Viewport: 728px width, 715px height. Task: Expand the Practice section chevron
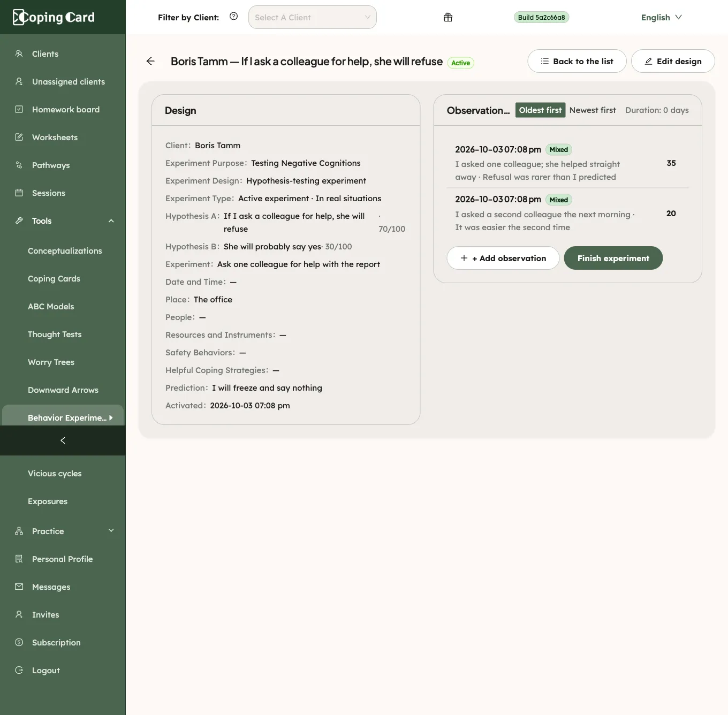click(111, 531)
